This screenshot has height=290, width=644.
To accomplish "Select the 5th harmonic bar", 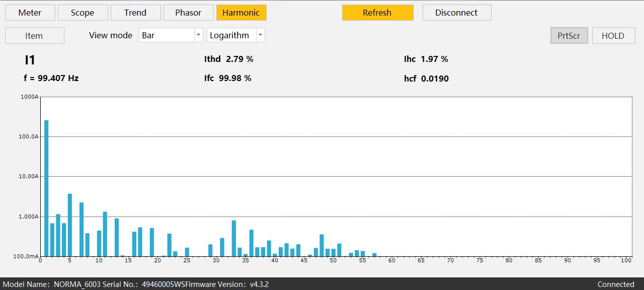I will point(70,225).
